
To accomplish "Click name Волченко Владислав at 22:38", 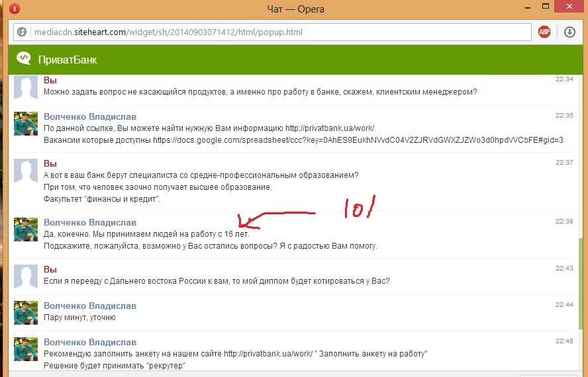I will point(90,222).
